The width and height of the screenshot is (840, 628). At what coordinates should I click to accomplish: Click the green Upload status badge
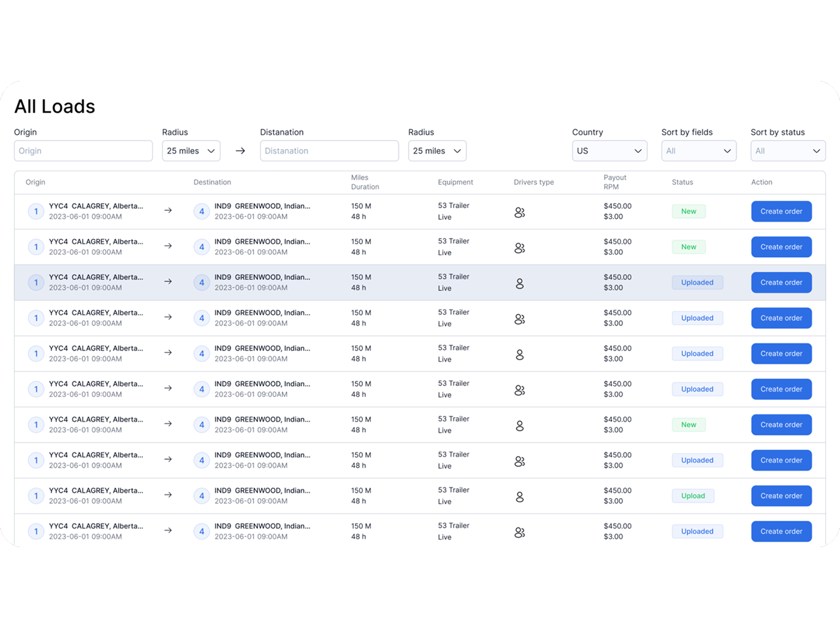(x=693, y=496)
